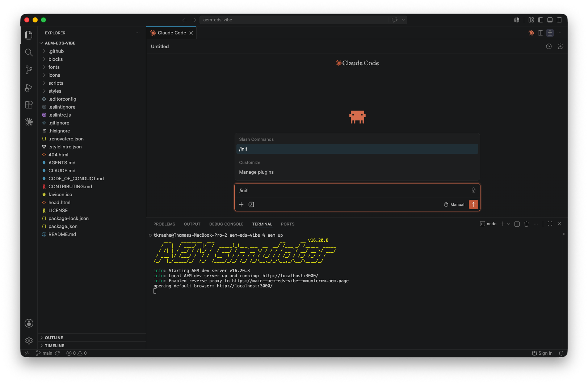This screenshot has width=588, height=384.
Task: Open the Manage gear icon
Action: (x=29, y=341)
